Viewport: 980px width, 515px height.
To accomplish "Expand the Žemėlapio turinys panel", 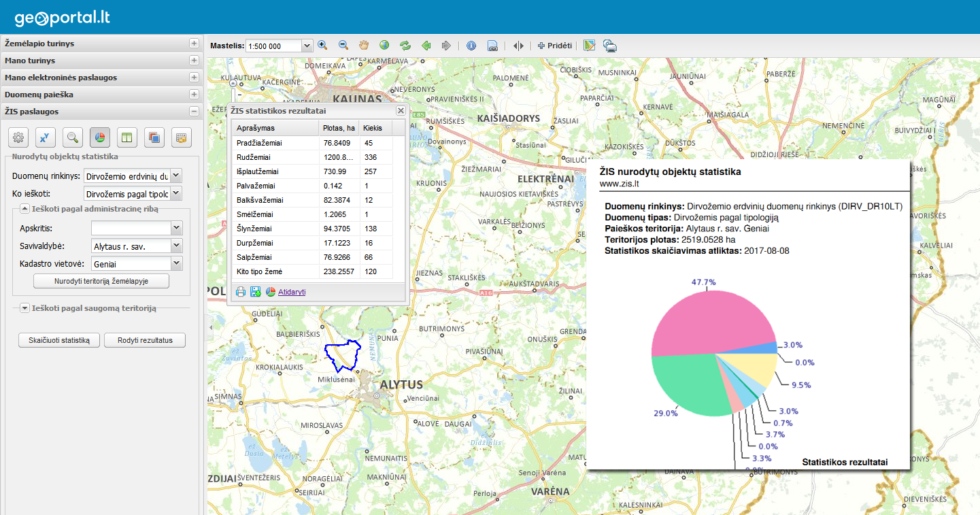I will (x=194, y=44).
